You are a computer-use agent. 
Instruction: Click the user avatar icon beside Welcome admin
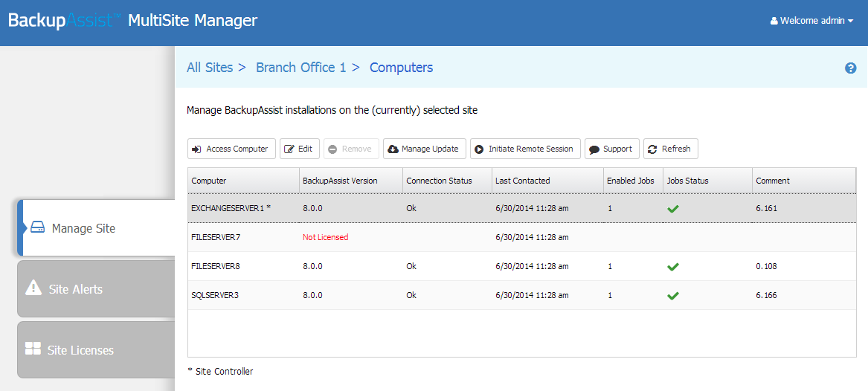coord(774,21)
